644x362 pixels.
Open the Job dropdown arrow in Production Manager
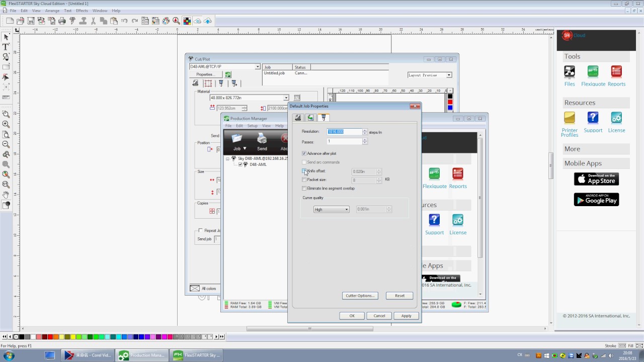pyautogui.click(x=245, y=149)
